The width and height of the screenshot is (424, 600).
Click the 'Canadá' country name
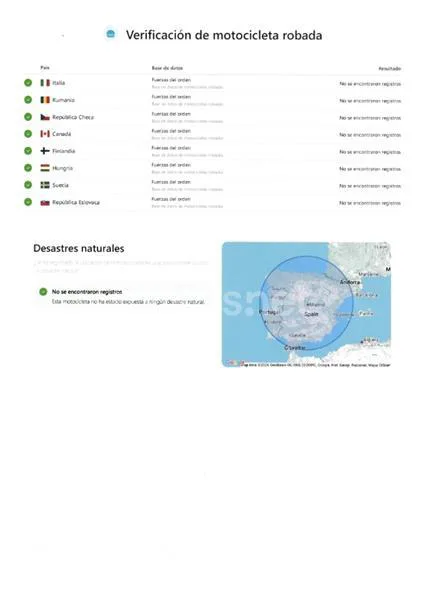pos(62,134)
